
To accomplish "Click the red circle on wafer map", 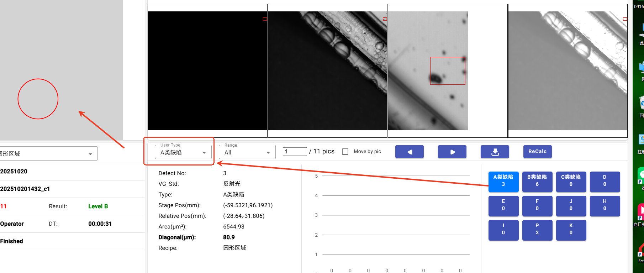I will click(x=38, y=99).
